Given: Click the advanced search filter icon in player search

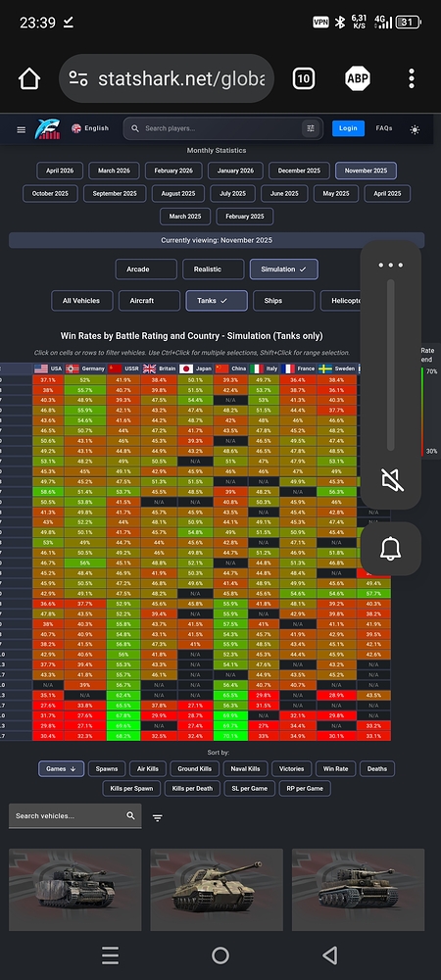Looking at the screenshot, I should [311, 128].
